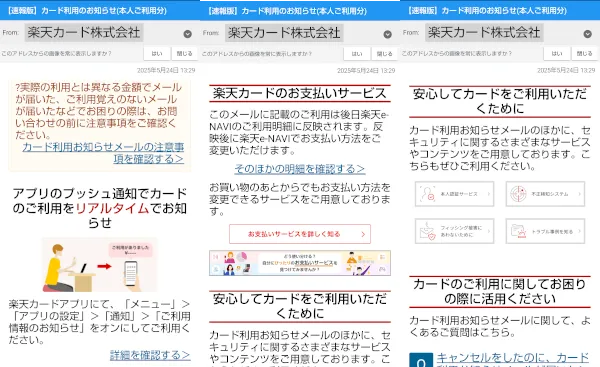This screenshot has height=367, width=600.
Task: Open カード利用お知らせメールの注意事項を確認する link
Action: tap(103, 153)
